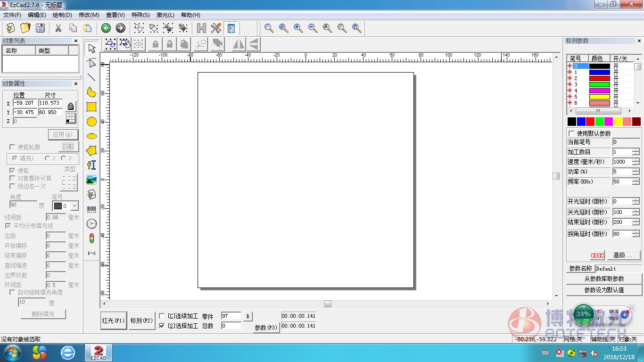
Task: Tick the 使能轮廓 checkbox
Action: pos(12,148)
